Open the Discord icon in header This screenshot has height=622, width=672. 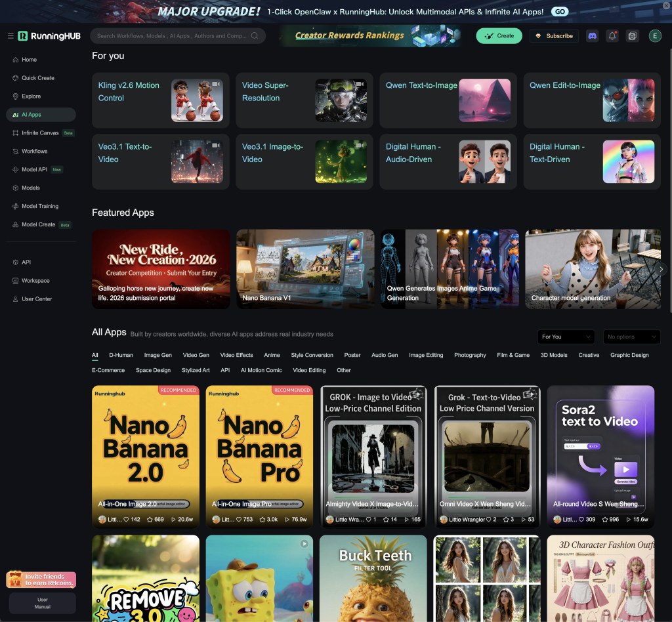pos(592,36)
